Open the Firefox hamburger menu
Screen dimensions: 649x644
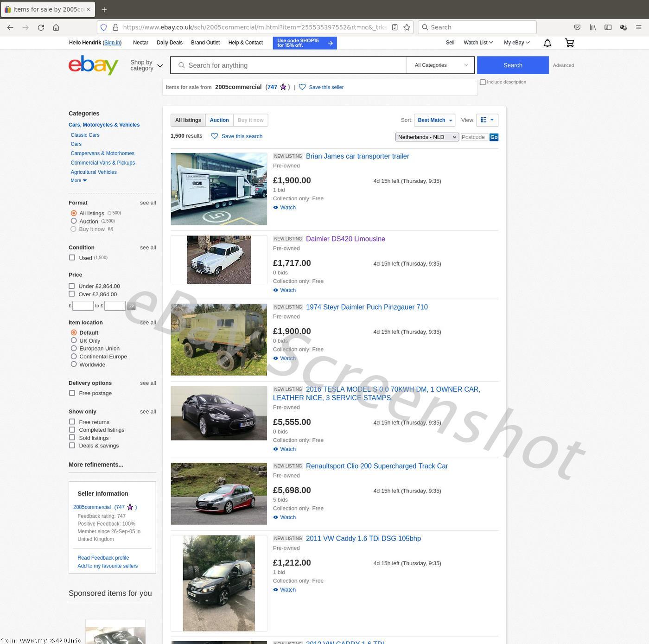(638, 27)
